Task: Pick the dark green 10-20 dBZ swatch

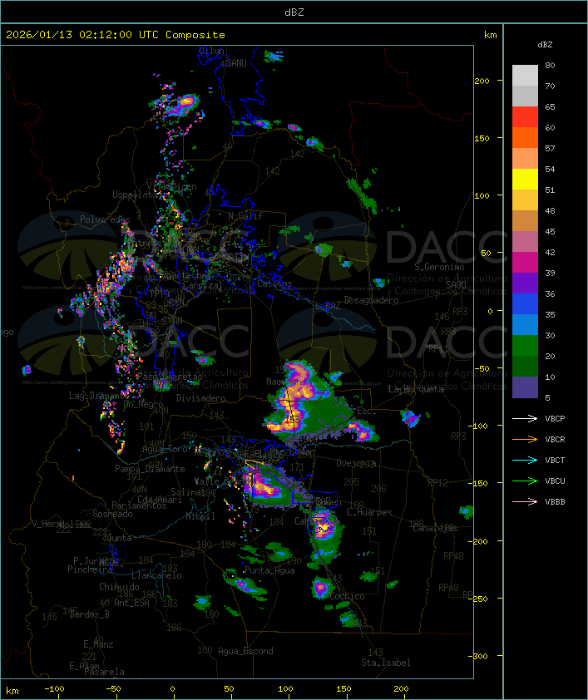Action: [x=525, y=366]
